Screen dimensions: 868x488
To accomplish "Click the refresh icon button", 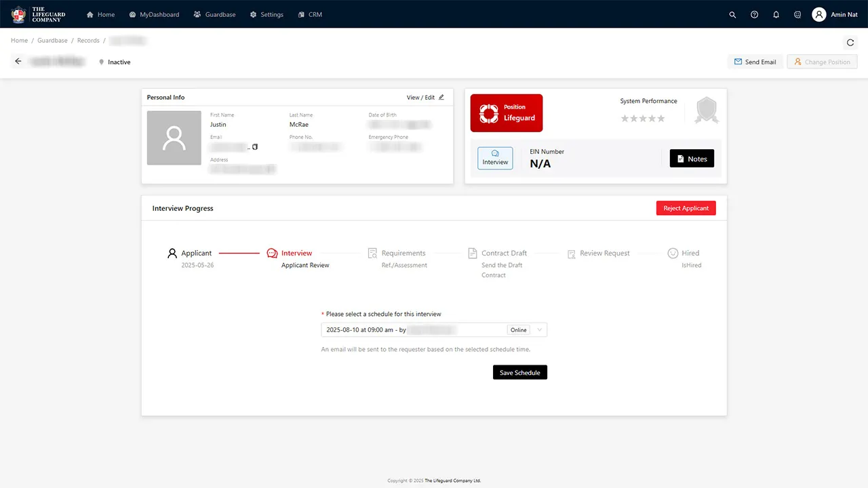I will (x=850, y=43).
